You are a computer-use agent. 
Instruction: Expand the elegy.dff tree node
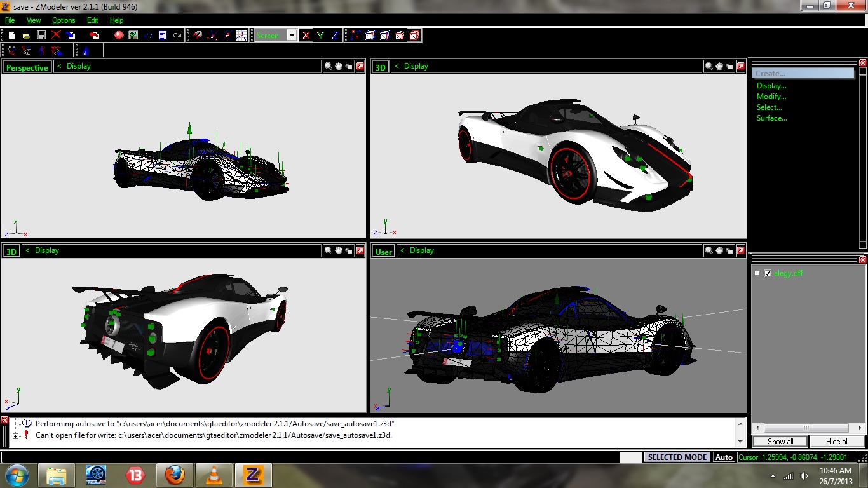point(757,273)
